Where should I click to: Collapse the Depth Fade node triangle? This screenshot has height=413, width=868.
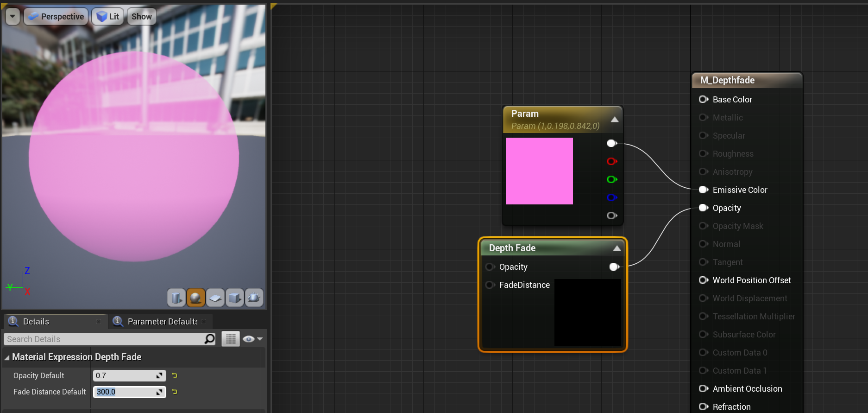pyautogui.click(x=616, y=248)
